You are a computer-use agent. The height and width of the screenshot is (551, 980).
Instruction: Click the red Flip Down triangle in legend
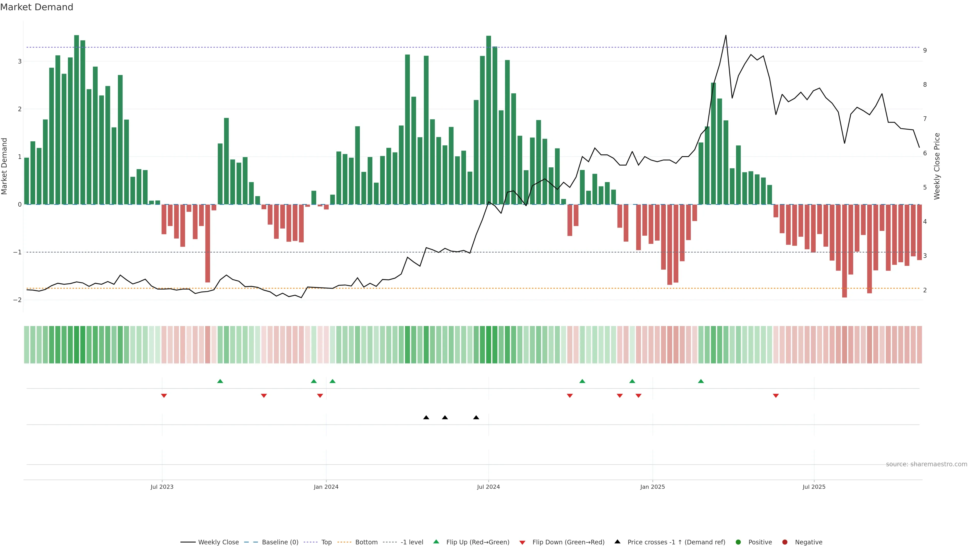click(522, 542)
